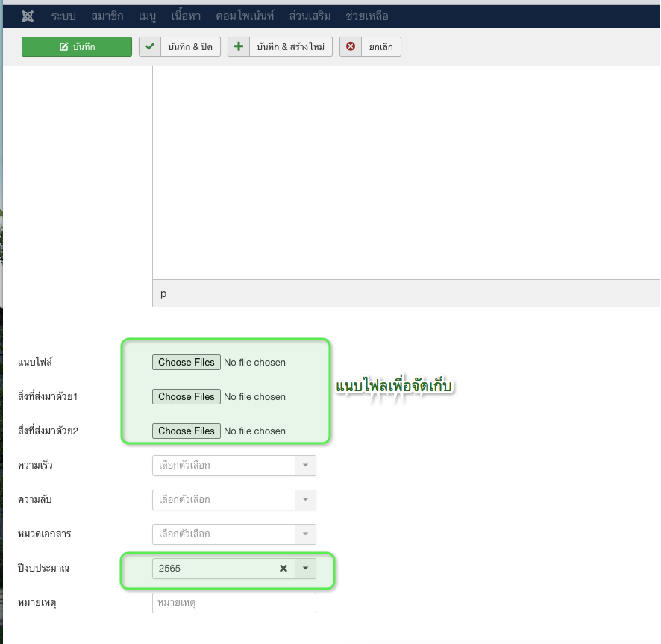This screenshot has width=661, height=644.
Task: Click the หมายเหตุ text input field
Action: (x=234, y=603)
